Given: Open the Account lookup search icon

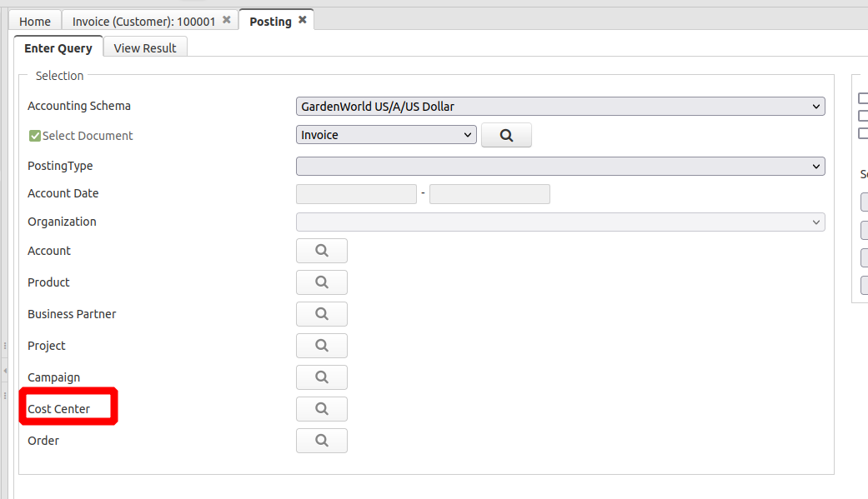Looking at the screenshot, I should pos(321,251).
